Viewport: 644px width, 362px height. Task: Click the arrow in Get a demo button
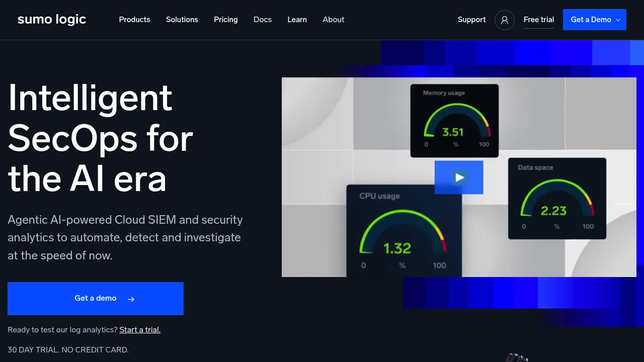pos(131,299)
